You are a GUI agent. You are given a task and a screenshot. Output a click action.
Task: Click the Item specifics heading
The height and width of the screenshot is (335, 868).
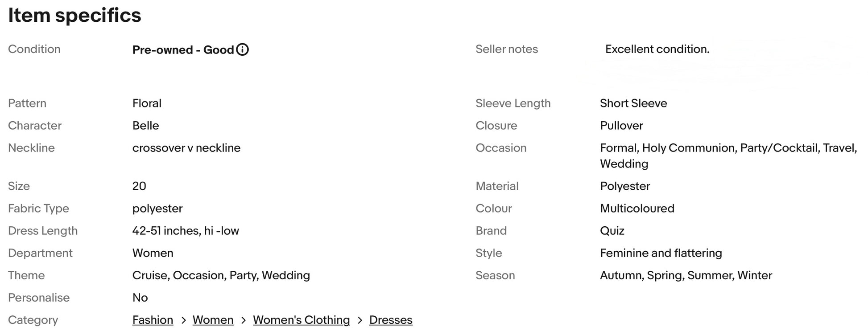click(x=74, y=15)
